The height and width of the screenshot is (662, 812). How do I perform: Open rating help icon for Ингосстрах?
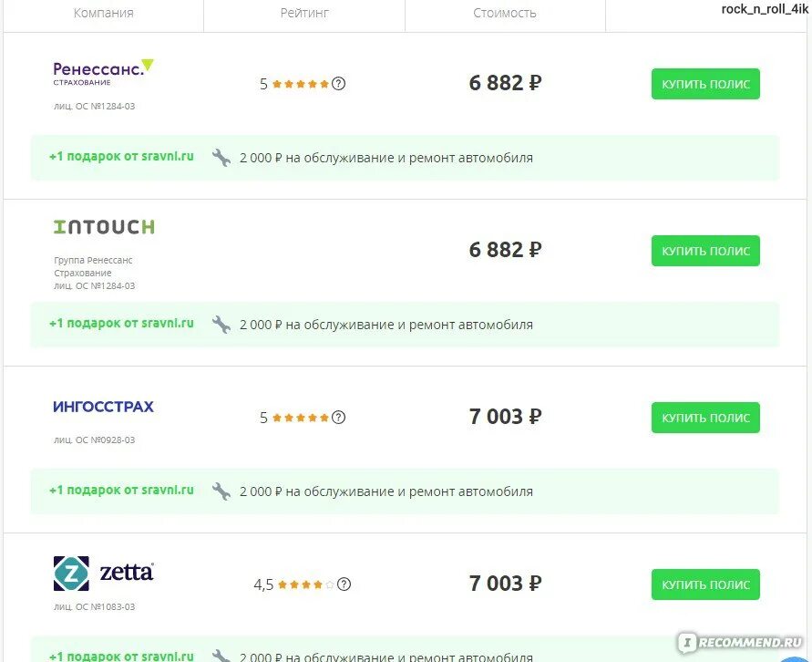pos(338,417)
